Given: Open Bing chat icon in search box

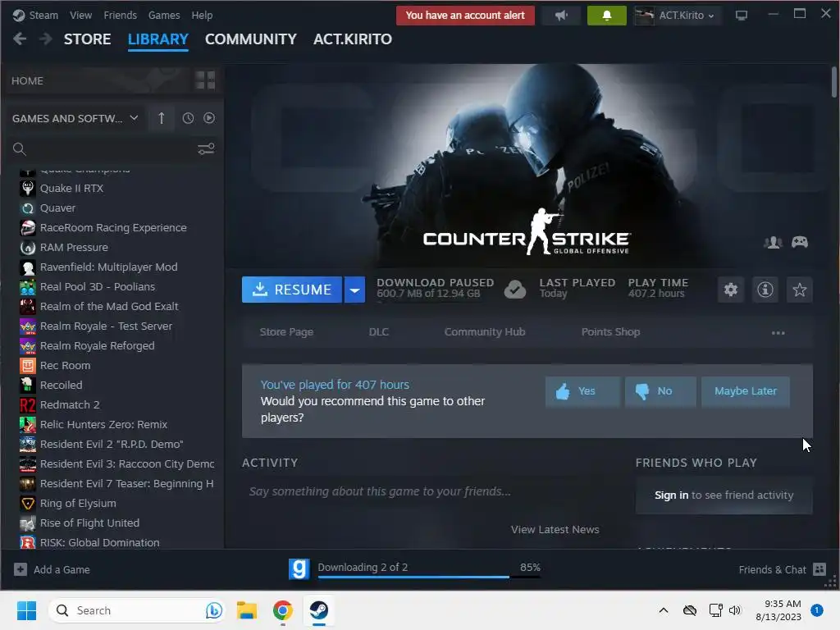Looking at the screenshot, I should point(214,610).
